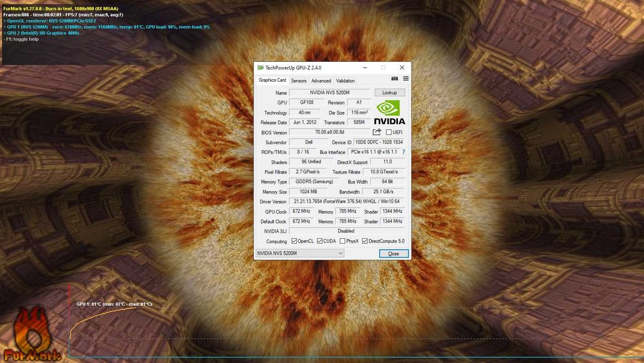Click the GPU Clock field 672 MHz
Viewport: 644px width, 363px height.
tap(301, 212)
